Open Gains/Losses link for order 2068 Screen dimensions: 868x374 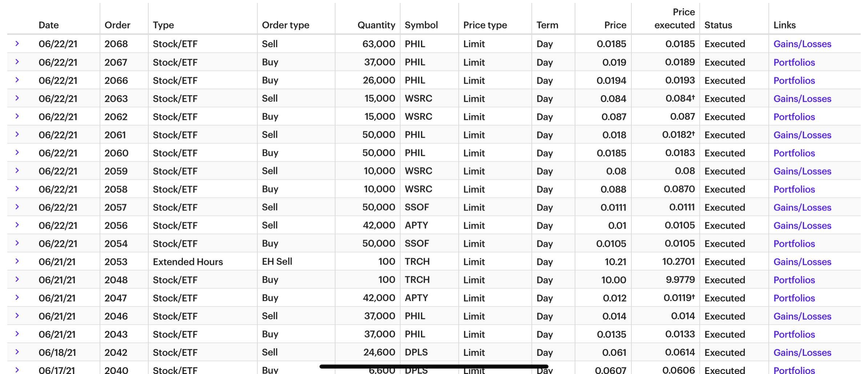pyautogui.click(x=802, y=44)
